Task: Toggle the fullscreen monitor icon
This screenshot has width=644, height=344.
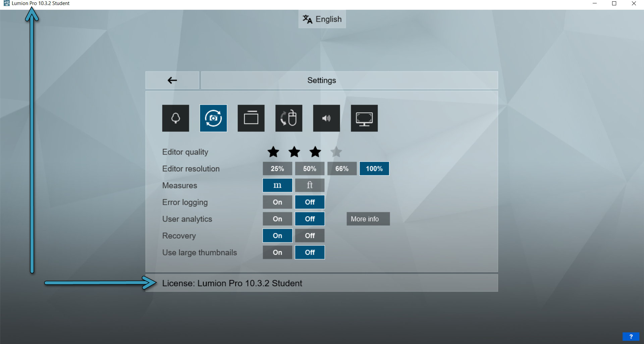Action: point(364,118)
